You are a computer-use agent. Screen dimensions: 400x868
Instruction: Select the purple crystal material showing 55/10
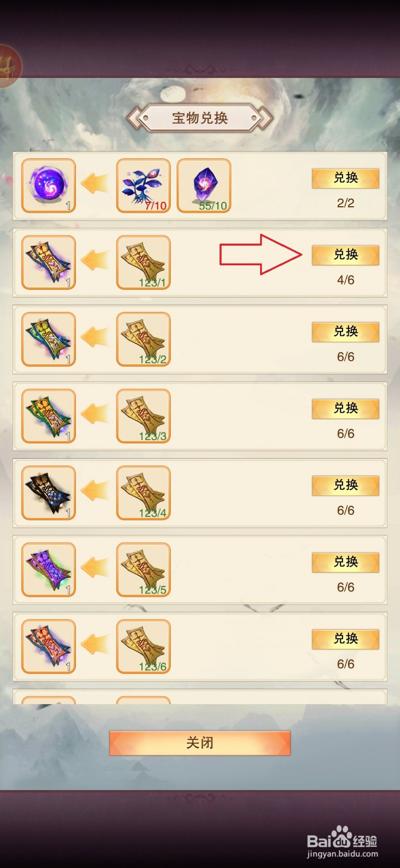click(204, 186)
